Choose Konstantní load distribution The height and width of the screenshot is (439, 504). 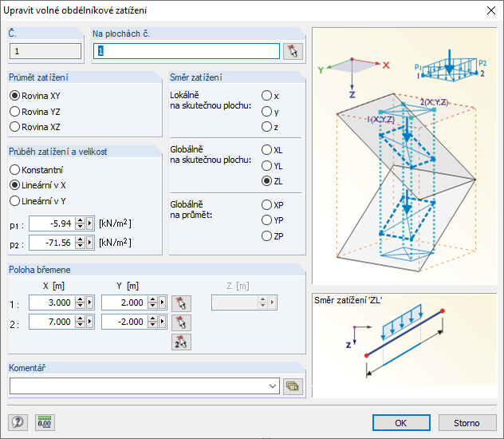[x=37, y=170]
